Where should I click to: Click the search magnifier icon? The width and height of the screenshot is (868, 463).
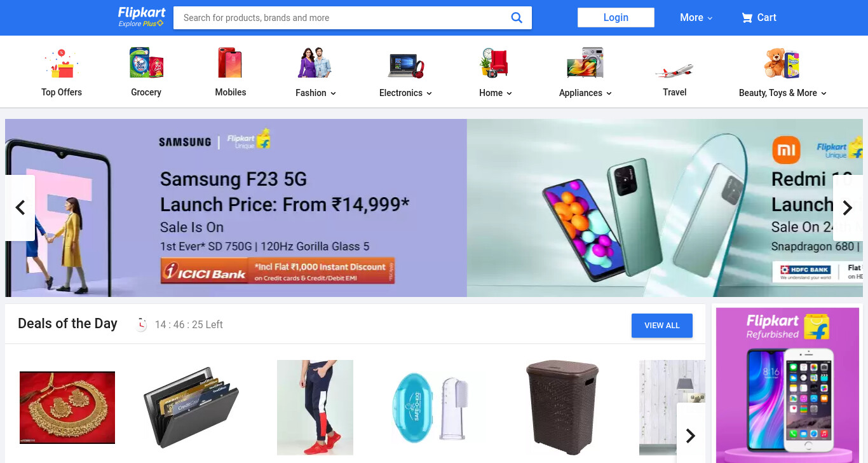click(517, 18)
